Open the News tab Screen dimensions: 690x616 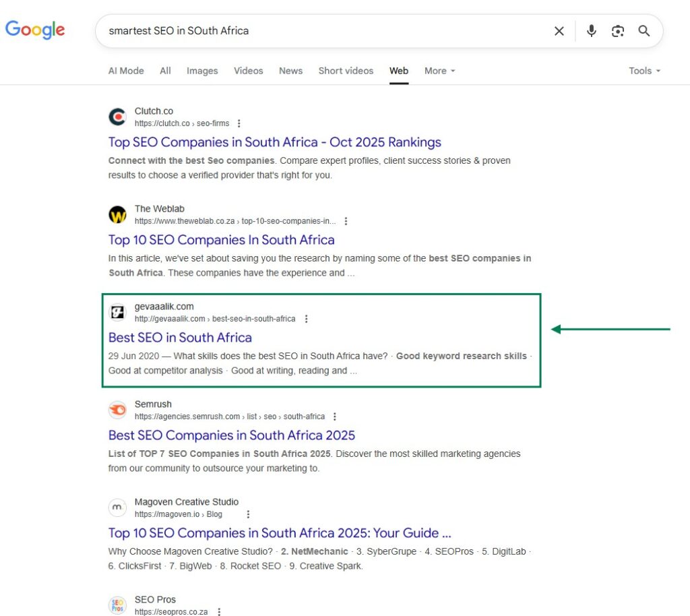click(x=290, y=71)
